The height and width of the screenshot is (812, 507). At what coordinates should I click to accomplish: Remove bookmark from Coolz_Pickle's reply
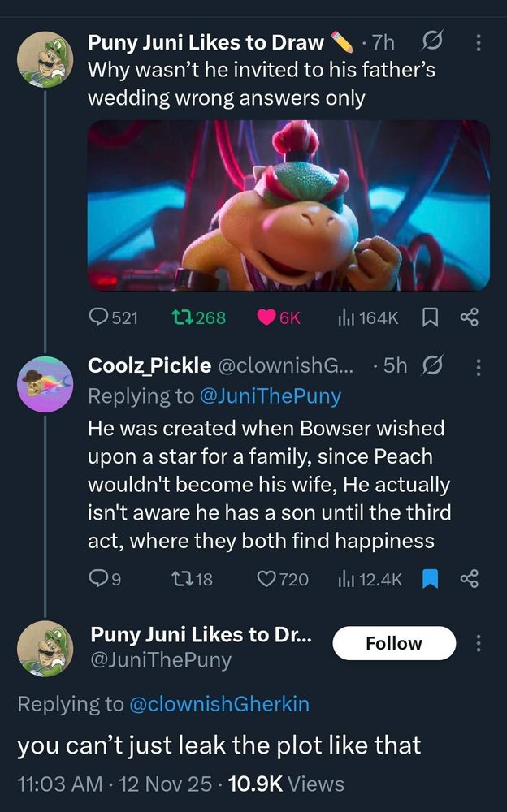(x=431, y=578)
